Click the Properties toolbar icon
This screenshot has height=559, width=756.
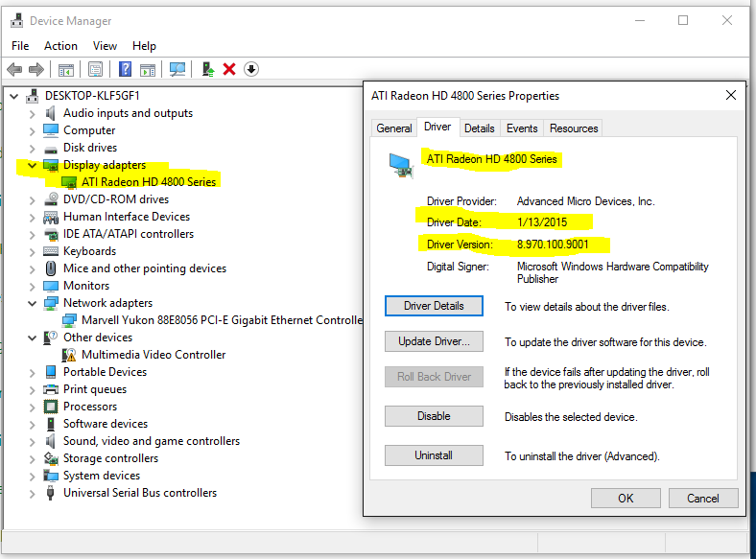pos(96,69)
